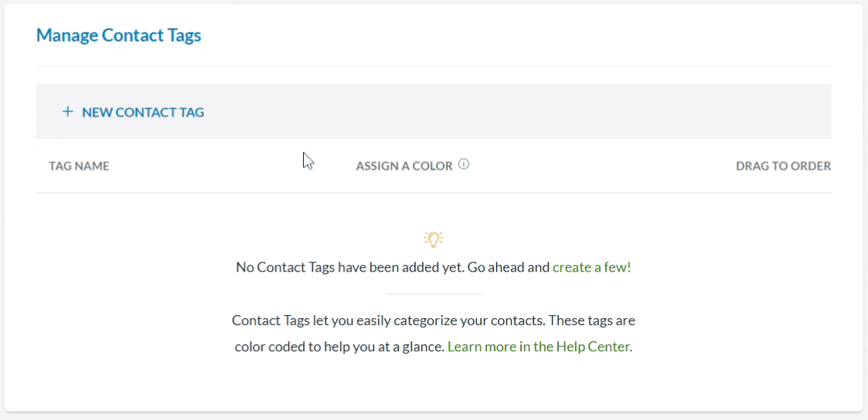Follow the "create a few!" link
The height and width of the screenshot is (420, 868).
591,268
